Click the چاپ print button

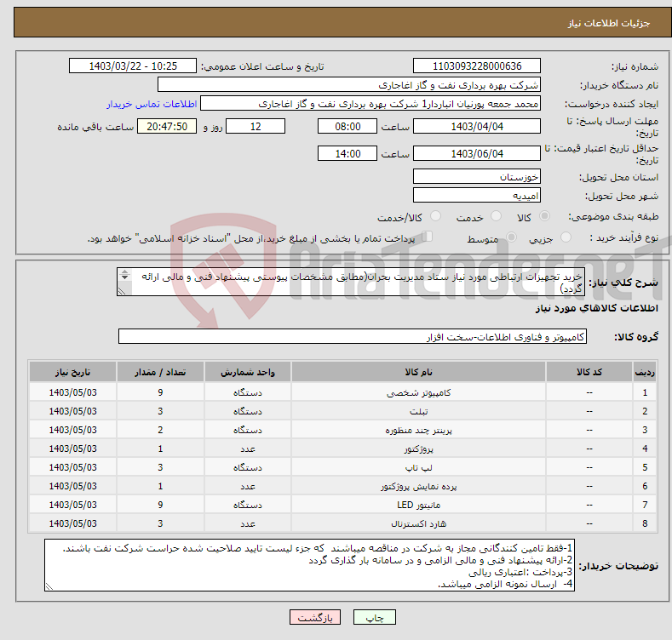point(374,617)
